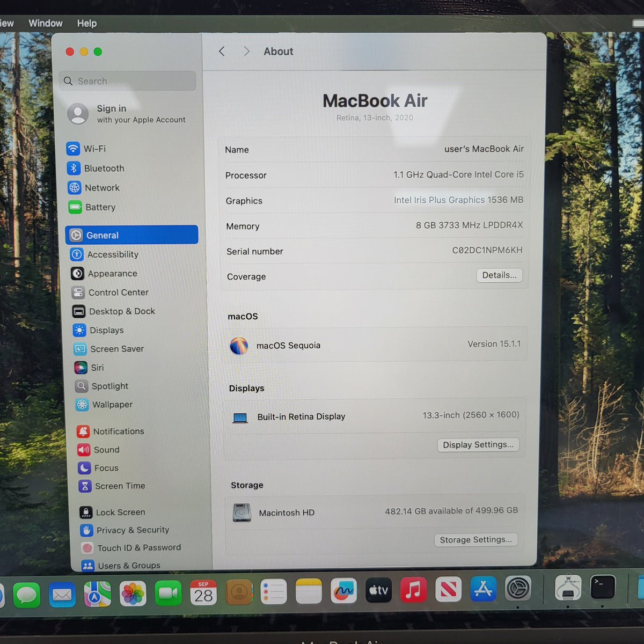
Task: Click the serial number C02DC1NPM6KH
Action: [487, 250]
